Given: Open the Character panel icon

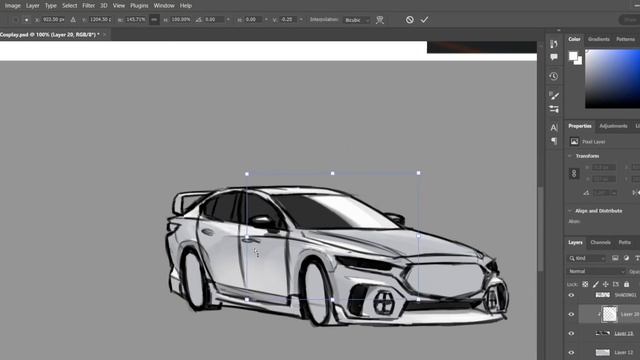Looking at the screenshot, I should point(554,128).
